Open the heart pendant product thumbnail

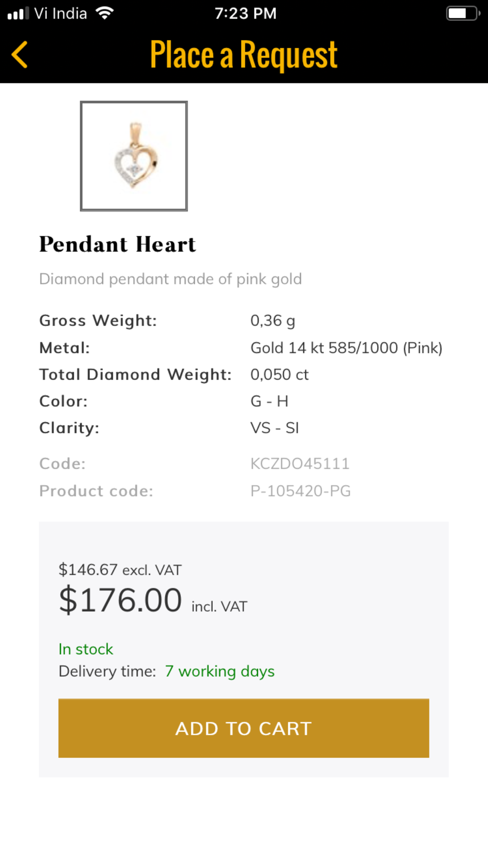(x=134, y=156)
